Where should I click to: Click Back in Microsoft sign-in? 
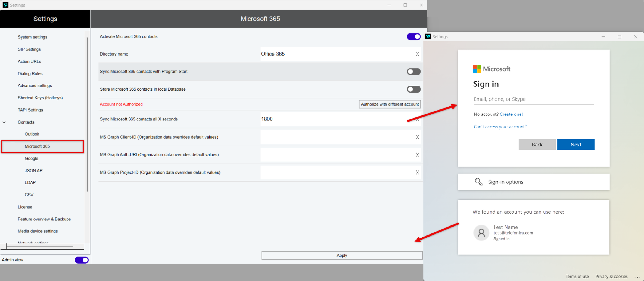(x=537, y=145)
